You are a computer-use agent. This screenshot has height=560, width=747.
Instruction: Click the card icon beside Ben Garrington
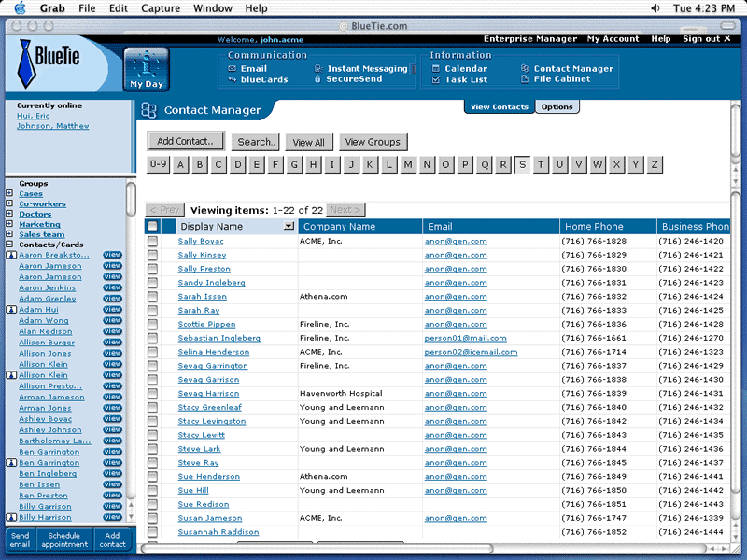[x=11, y=463]
